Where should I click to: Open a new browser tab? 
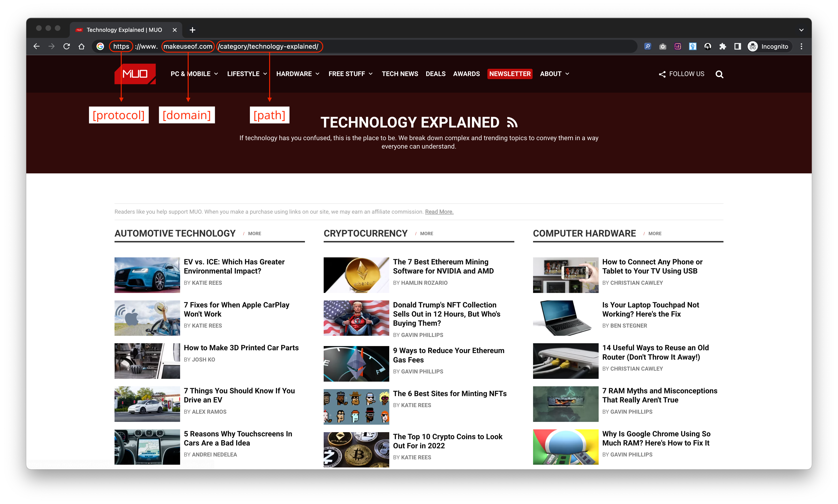point(193,30)
